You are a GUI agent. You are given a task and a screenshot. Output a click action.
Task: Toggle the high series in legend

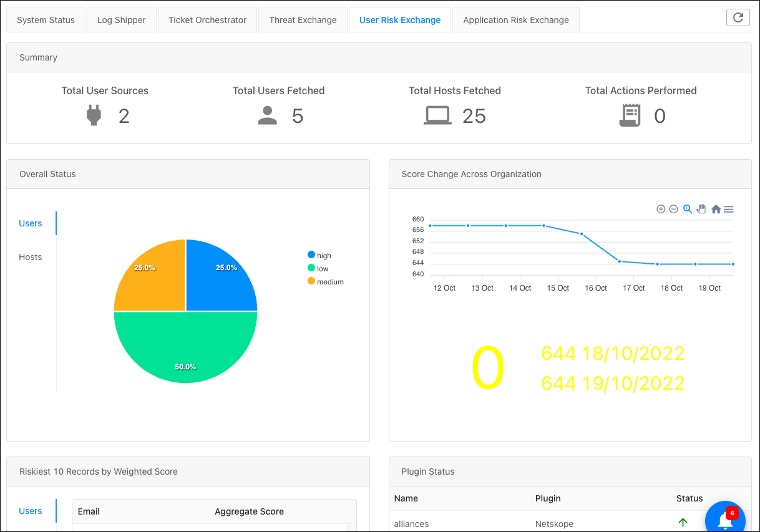click(x=319, y=255)
